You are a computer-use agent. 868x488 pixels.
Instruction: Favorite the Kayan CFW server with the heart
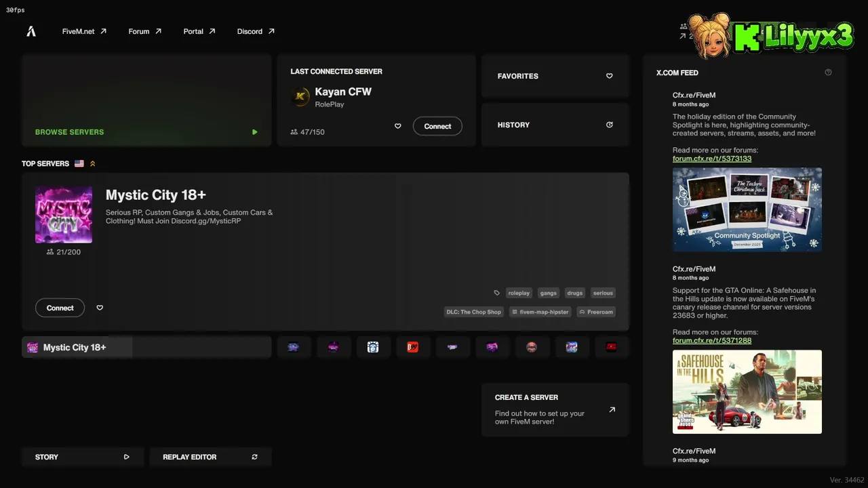398,126
